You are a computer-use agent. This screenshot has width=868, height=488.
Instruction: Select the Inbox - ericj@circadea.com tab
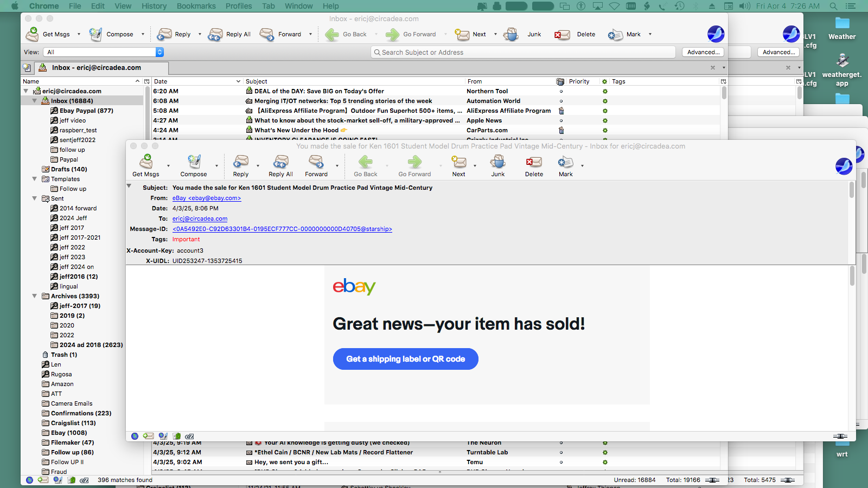[97, 68]
